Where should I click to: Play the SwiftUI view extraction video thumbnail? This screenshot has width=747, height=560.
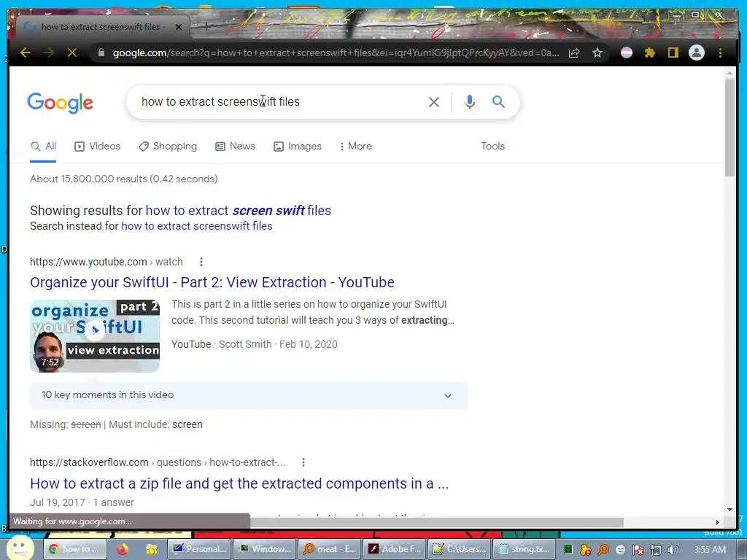point(95,335)
